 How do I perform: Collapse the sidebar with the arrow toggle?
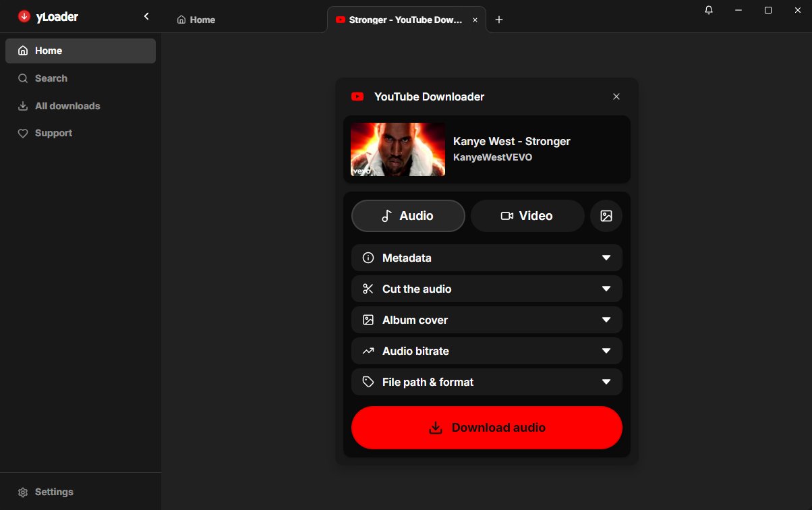146,16
